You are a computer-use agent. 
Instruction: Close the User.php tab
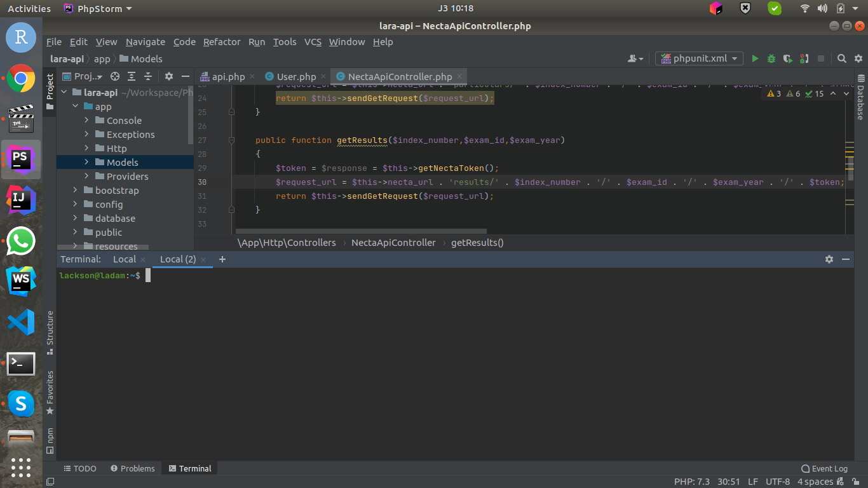coord(323,76)
